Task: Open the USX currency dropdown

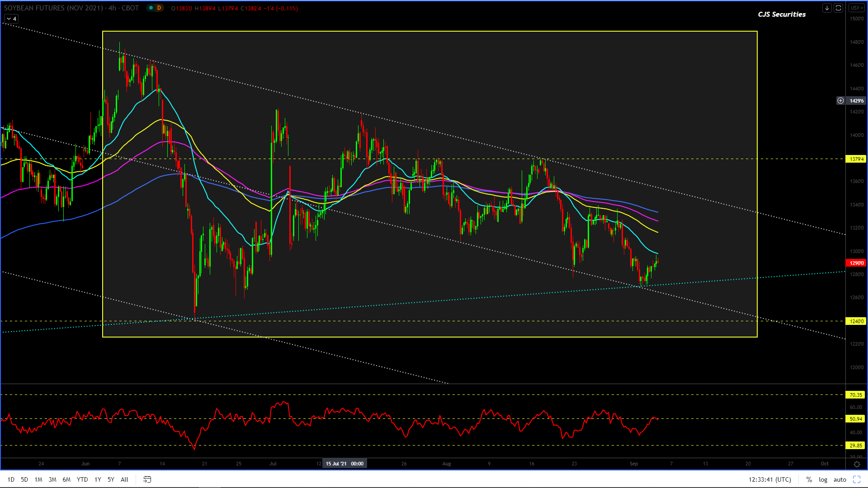Action: [x=856, y=8]
